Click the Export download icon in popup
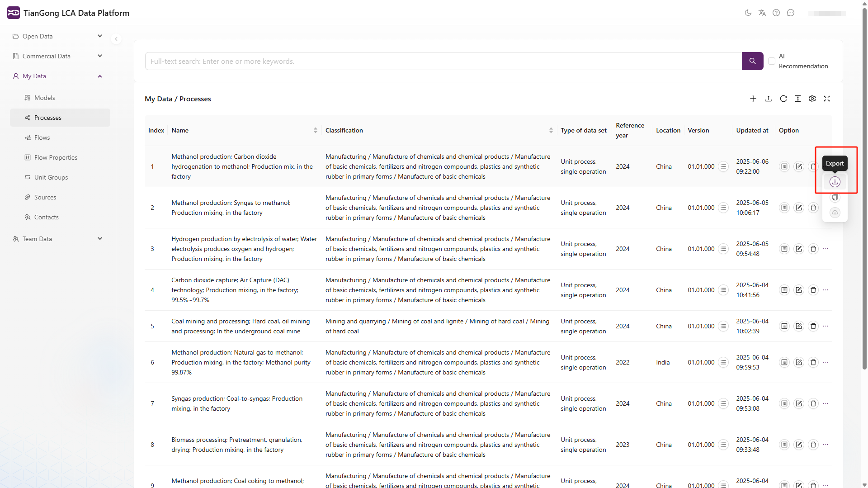868x488 pixels. [835, 182]
